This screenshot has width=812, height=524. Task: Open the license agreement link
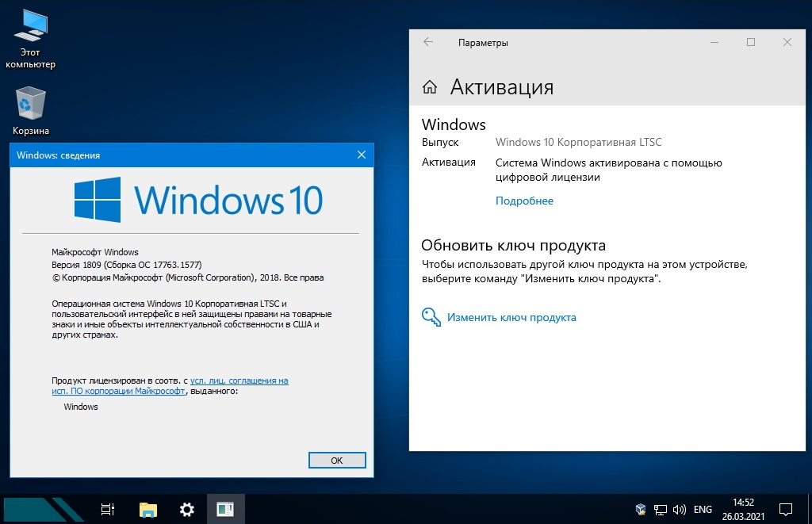point(239,381)
